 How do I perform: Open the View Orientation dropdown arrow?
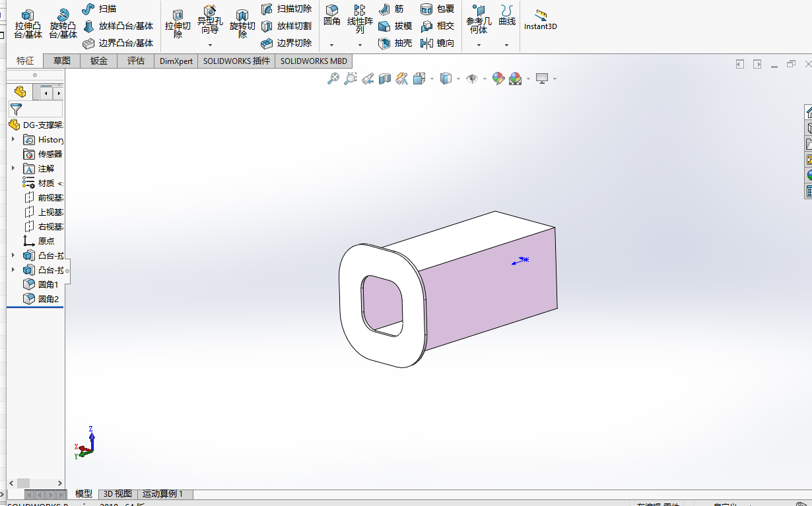point(432,78)
